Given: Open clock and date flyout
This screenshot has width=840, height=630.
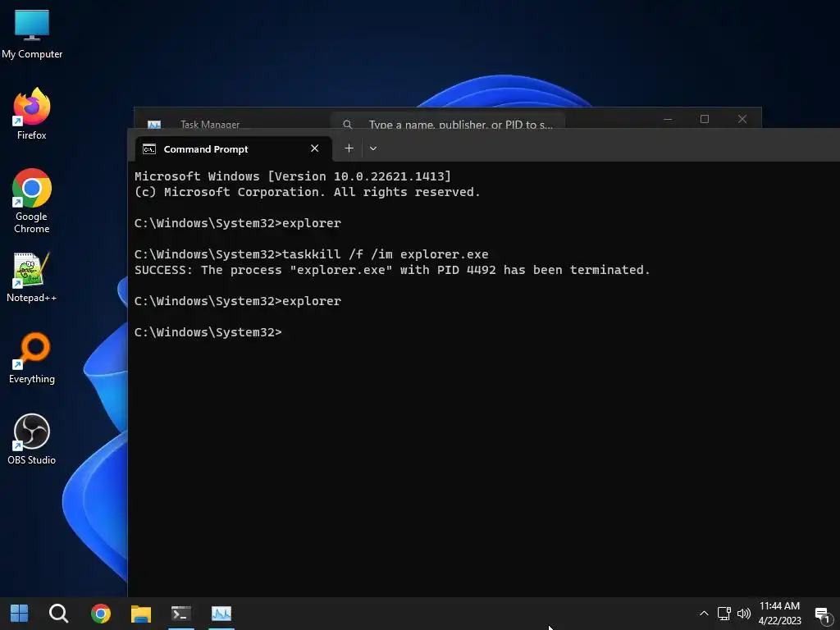Looking at the screenshot, I should coord(779,614).
